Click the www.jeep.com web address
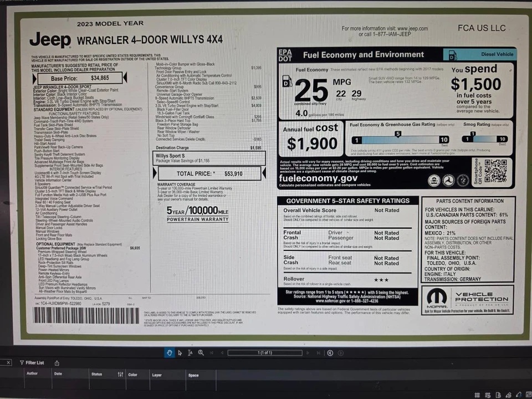 pyautogui.click(x=412, y=28)
